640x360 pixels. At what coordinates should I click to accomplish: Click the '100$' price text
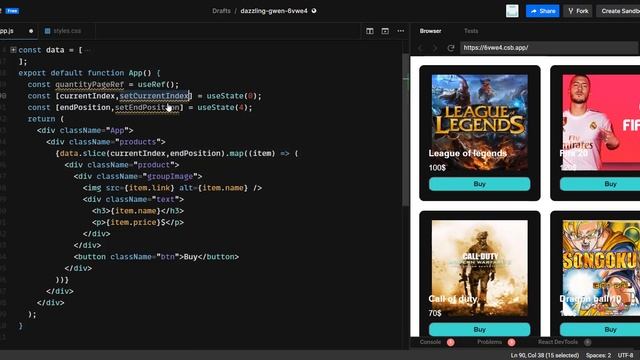(x=437, y=168)
